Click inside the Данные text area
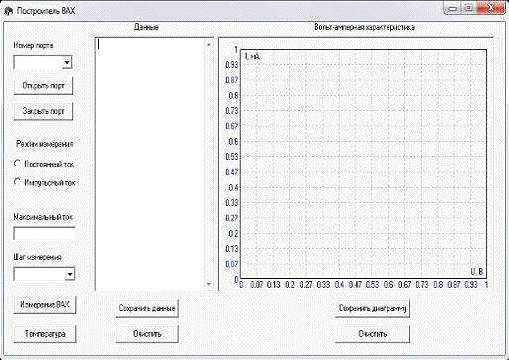Viewport: 509px width, 360px height. (150, 164)
